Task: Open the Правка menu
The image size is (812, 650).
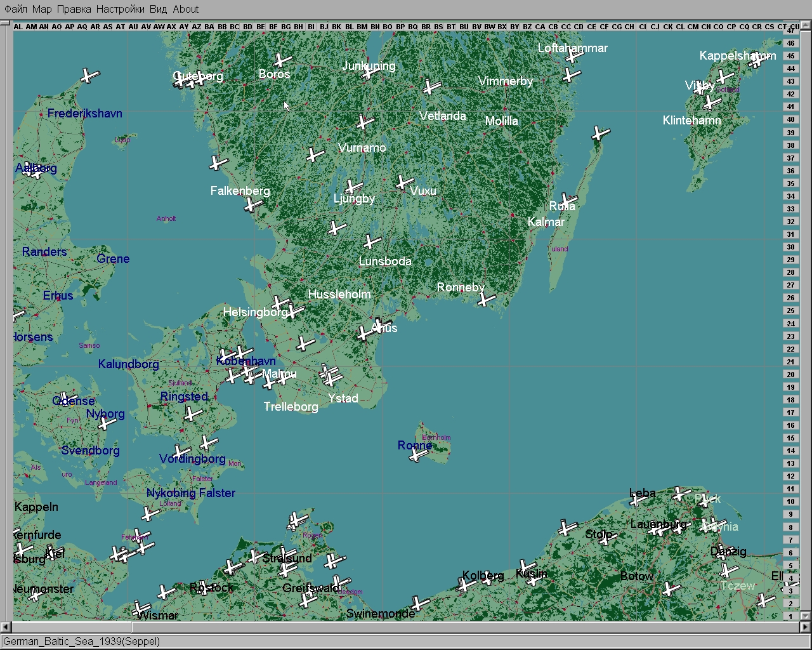Action: (74, 9)
